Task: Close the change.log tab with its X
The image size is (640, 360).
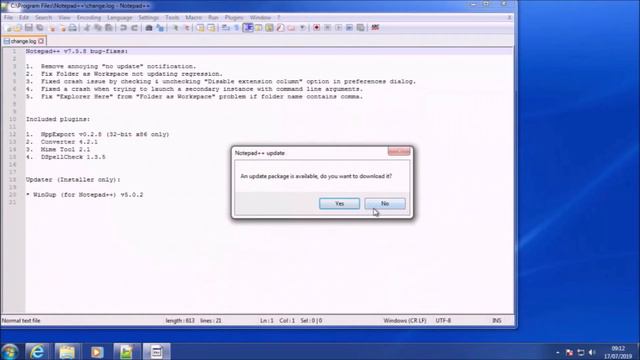Action: pos(41,41)
